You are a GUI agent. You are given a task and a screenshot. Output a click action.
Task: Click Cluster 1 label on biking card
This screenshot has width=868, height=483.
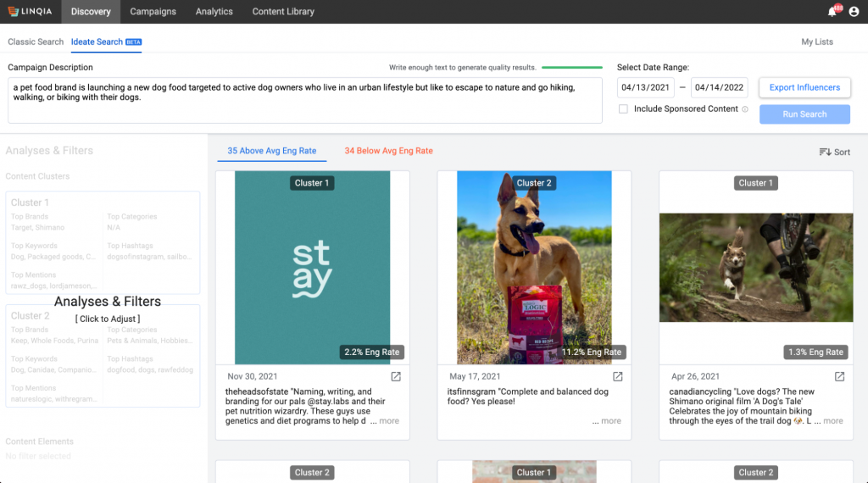755,183
